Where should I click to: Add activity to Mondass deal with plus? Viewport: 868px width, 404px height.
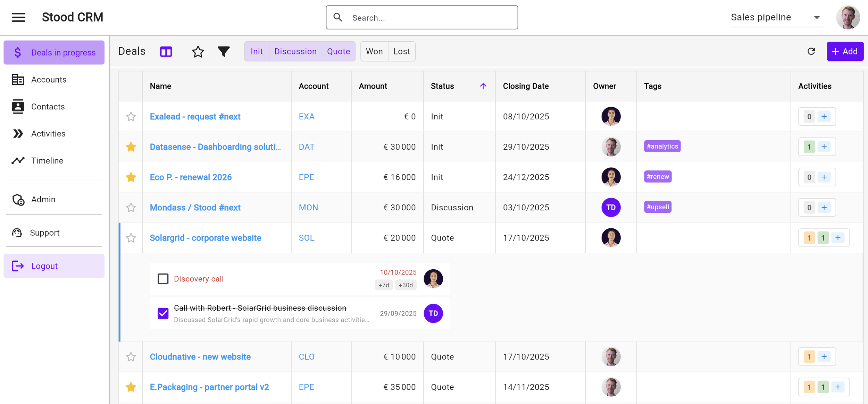[824, 208]
